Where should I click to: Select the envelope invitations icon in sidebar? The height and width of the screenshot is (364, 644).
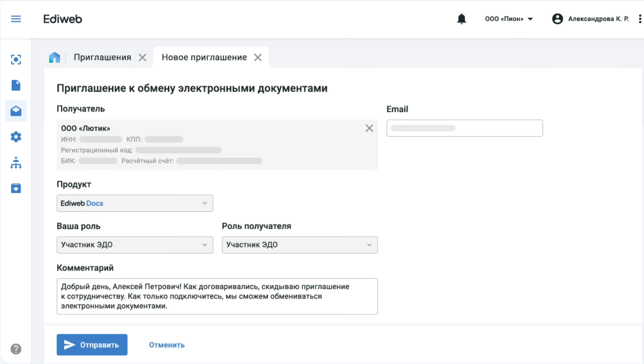tap(16, 111)
